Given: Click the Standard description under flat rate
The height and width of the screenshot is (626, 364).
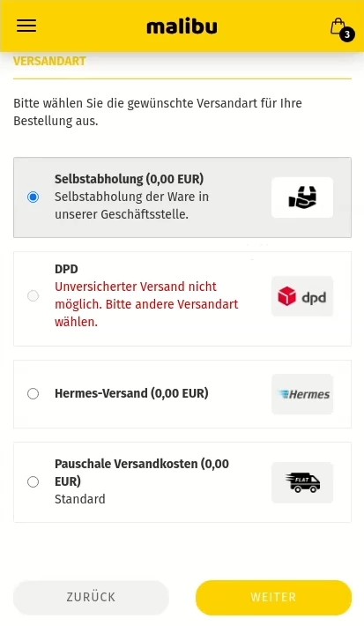Looking at the screenshot, I should [x=80, y=499].
